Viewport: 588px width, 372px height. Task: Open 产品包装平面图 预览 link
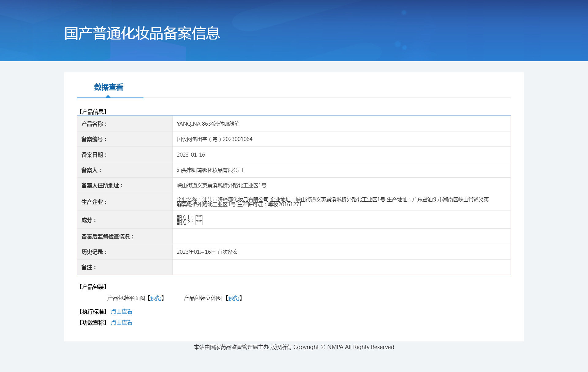(x=156, y=298)
